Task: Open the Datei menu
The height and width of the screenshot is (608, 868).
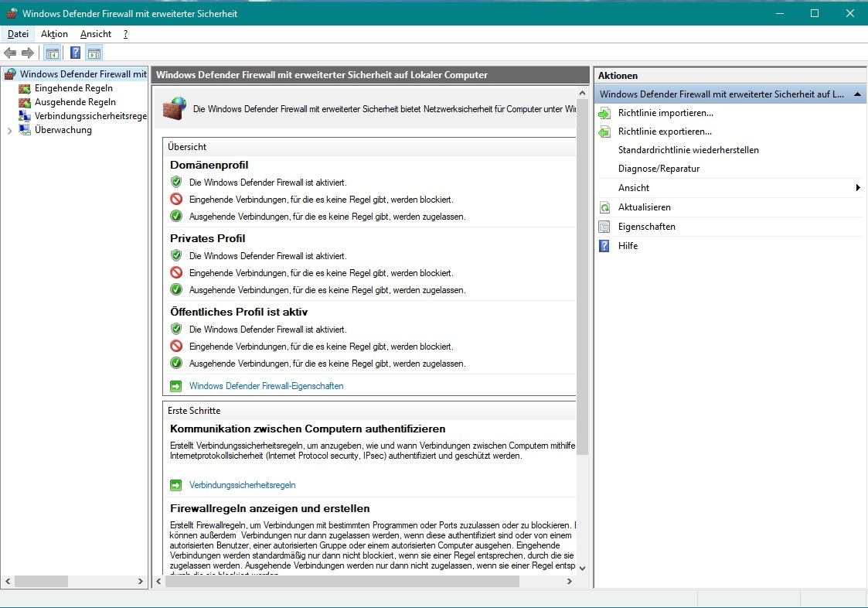Action: (18, 34)
